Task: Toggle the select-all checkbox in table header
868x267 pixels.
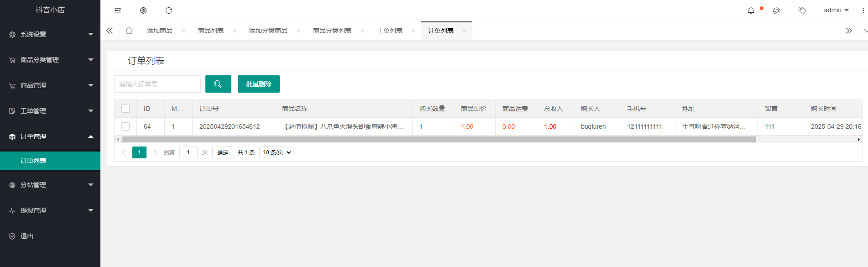Action: 125,109
